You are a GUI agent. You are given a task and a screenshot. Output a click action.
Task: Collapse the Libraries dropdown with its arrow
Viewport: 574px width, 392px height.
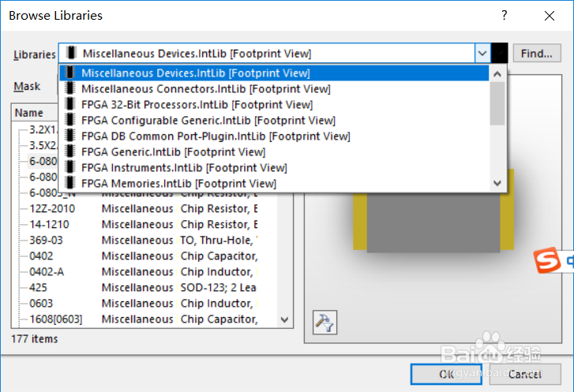click(x=482, y=54)
